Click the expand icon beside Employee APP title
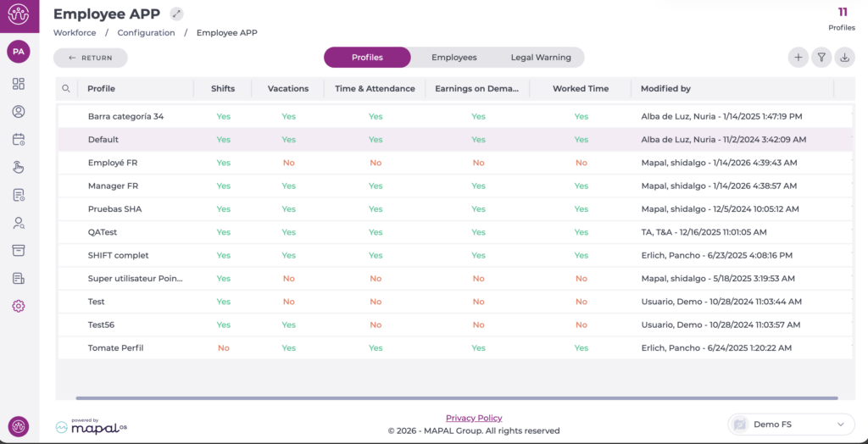The image size is (868, 444). (176, 14)
